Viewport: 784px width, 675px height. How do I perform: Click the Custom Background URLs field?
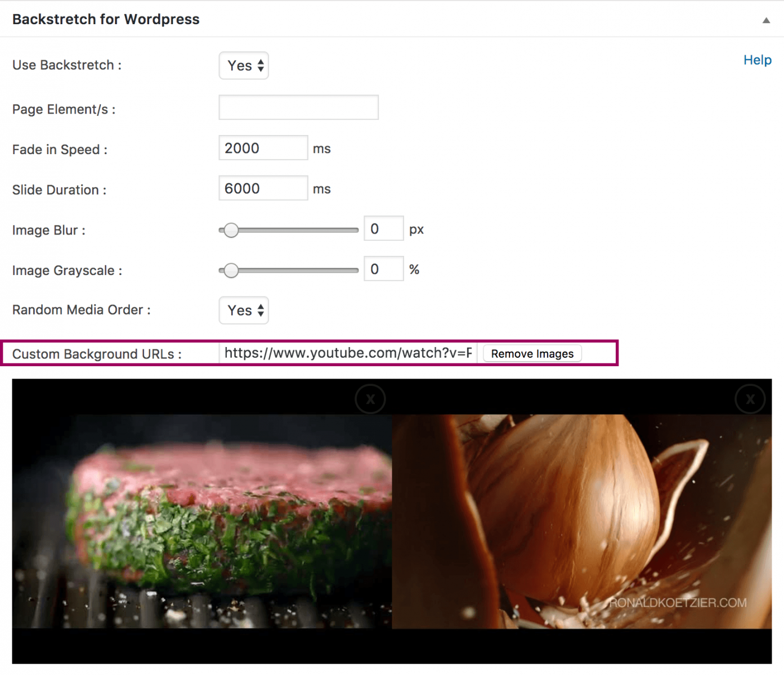(x=348, y=353)
